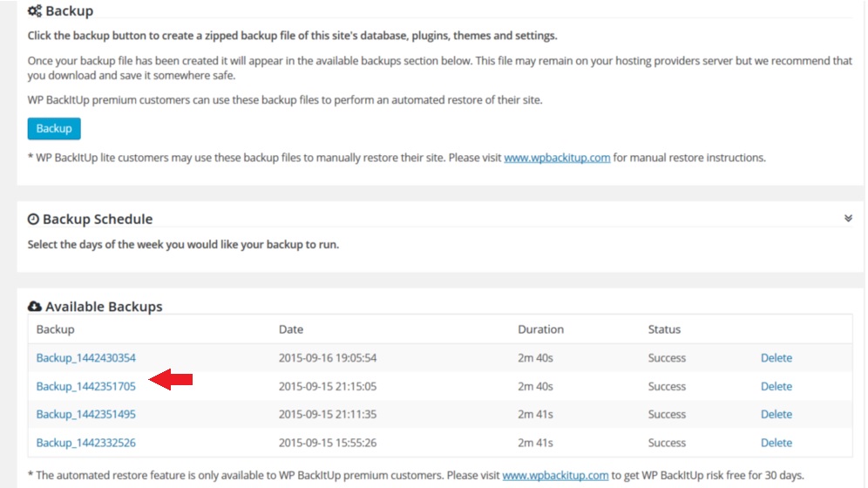Screen dimensions: 868x488
Task: Delete the backup dated 2015-09-15 21:15:05
Action: tap(776, 386)
